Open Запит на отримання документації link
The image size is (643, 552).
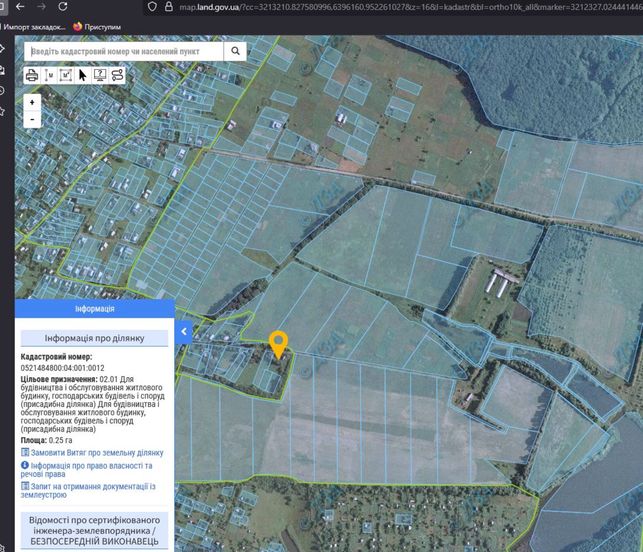(x=88, y=490)
